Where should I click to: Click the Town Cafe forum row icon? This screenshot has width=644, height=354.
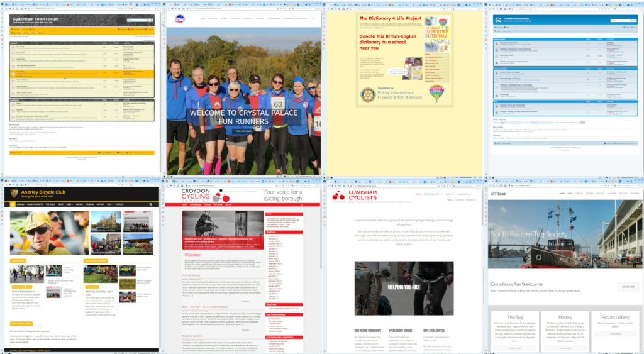(13, 54)
